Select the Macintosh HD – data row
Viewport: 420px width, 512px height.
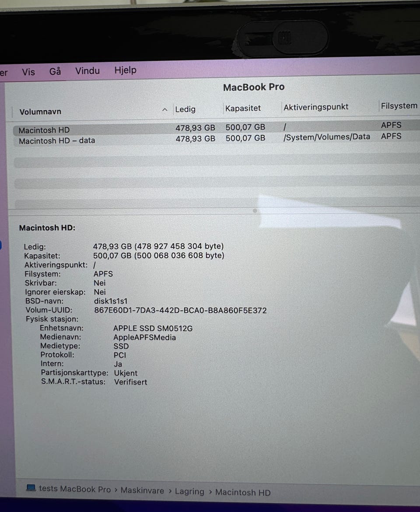[216, 139]
